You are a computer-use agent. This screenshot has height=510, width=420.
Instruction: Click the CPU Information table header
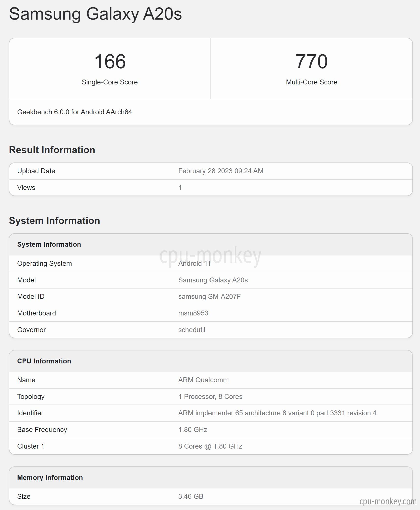click(44, 361)
